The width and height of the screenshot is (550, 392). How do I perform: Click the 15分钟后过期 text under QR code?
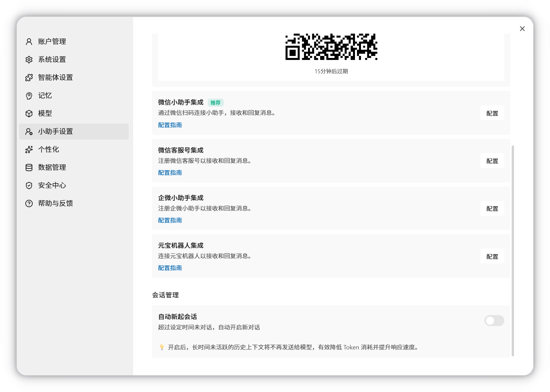[331, 71]
